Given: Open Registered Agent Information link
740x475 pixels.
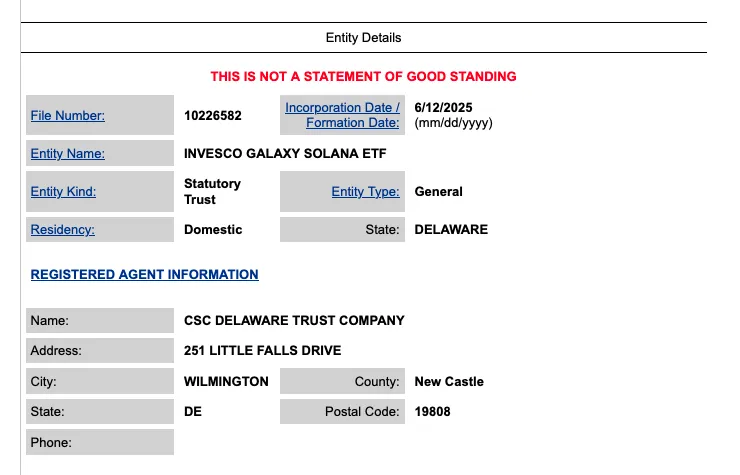Looking at the screenshot, I should pyautogui.click(x=144, y=274).
